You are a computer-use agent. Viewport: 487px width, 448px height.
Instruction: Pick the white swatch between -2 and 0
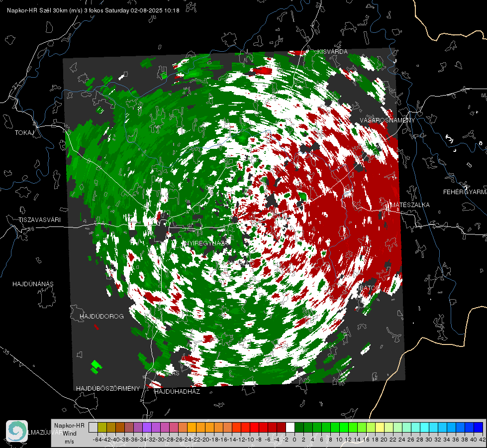pos(290,427)
